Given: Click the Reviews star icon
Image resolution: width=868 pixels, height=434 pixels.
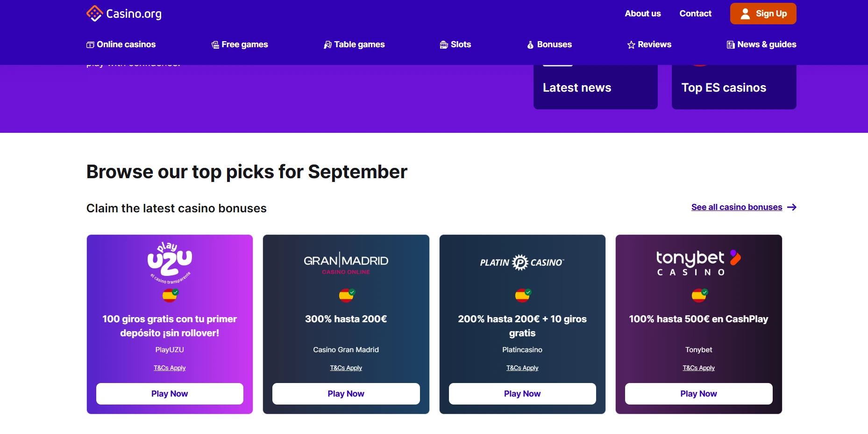Looking at the screenshot, I should 631,45.
